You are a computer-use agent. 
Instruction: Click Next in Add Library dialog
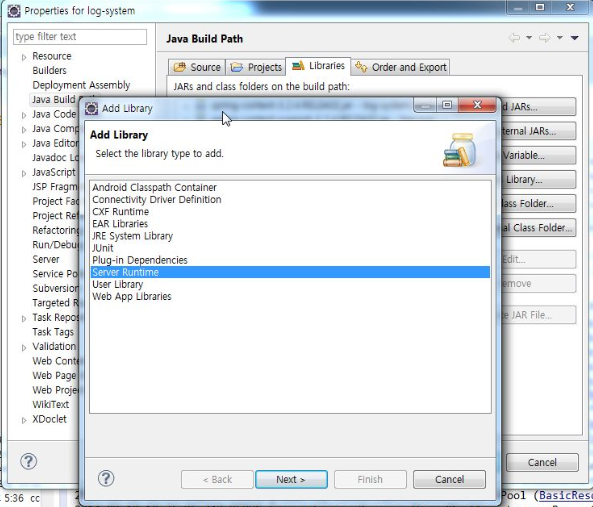pos(291,479)
